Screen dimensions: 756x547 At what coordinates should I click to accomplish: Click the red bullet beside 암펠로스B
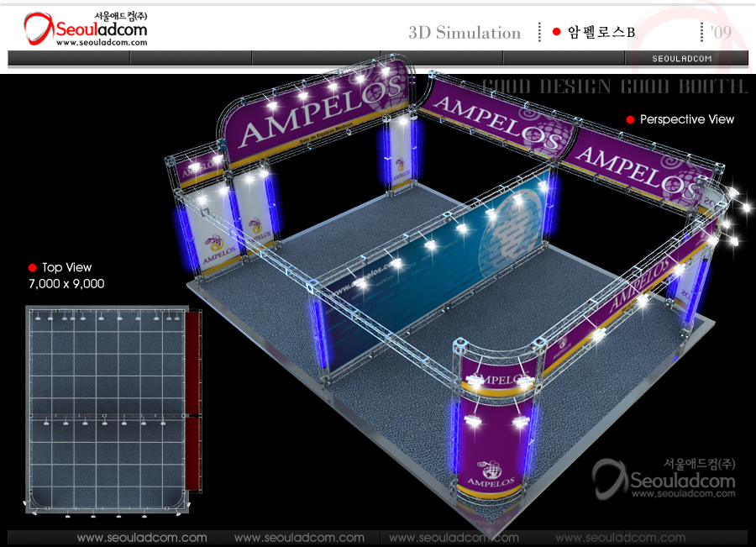[x=556, y=32]
